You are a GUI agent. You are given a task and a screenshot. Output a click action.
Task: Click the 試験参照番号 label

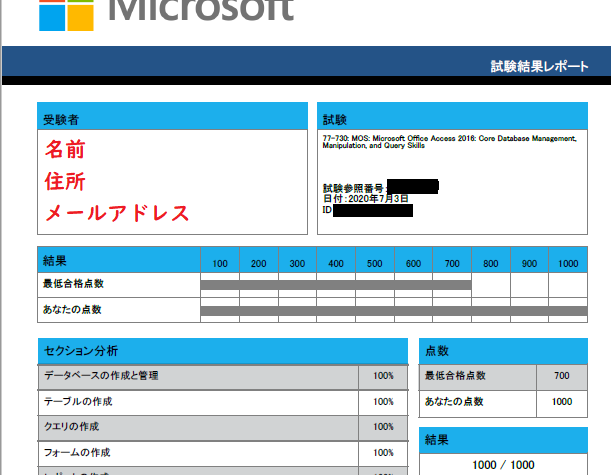click(x=353, y=189)
